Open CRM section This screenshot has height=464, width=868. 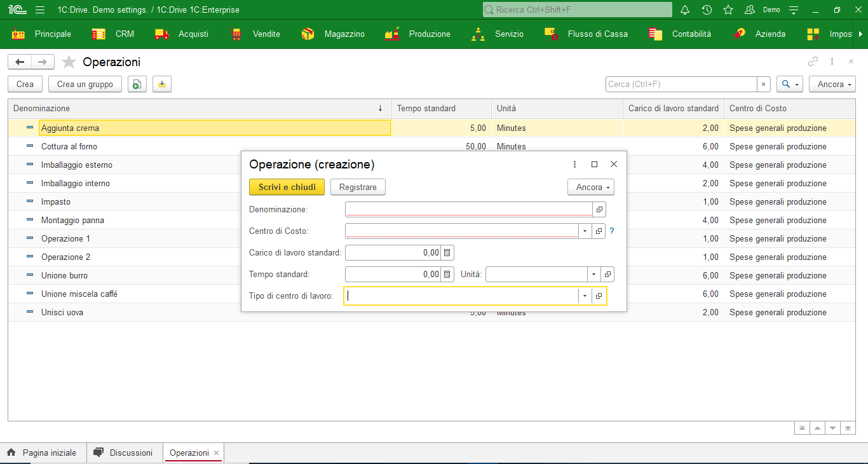(x=113, y=34)
